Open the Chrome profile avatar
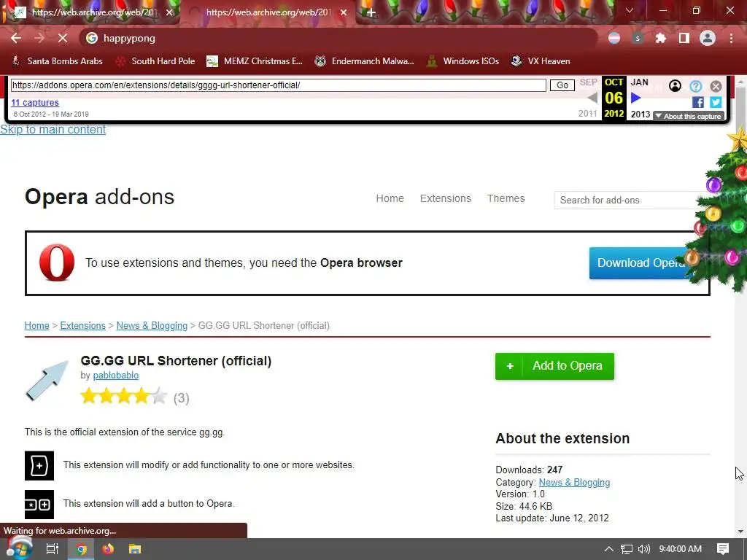 708,38
